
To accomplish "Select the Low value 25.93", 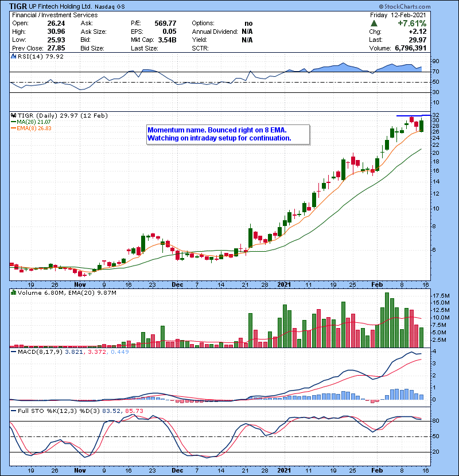I will (56, 40).
